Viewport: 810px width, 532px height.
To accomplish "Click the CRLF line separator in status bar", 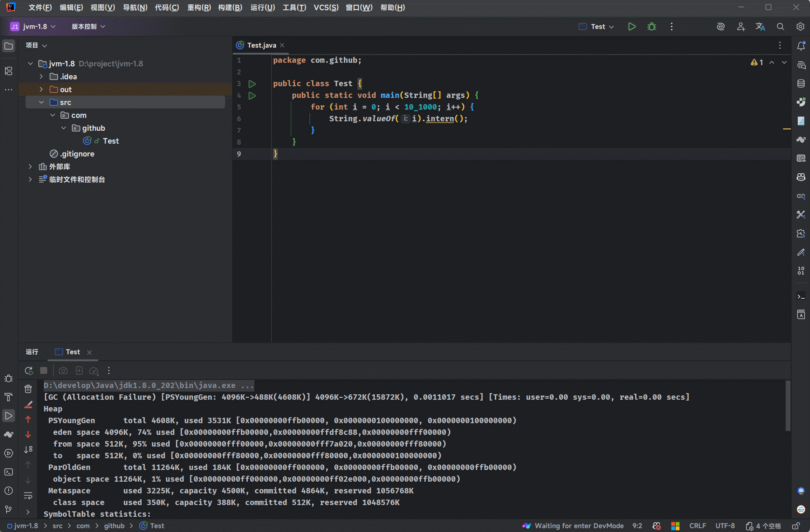I will 697,526.
